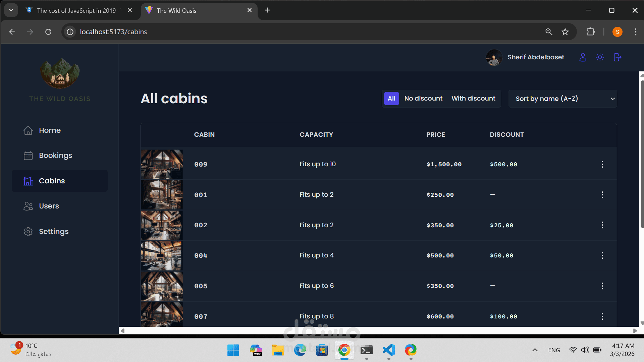
Task: Bookmark this page with the star icon
Action: pyautogui.click(x=565, y=32)
